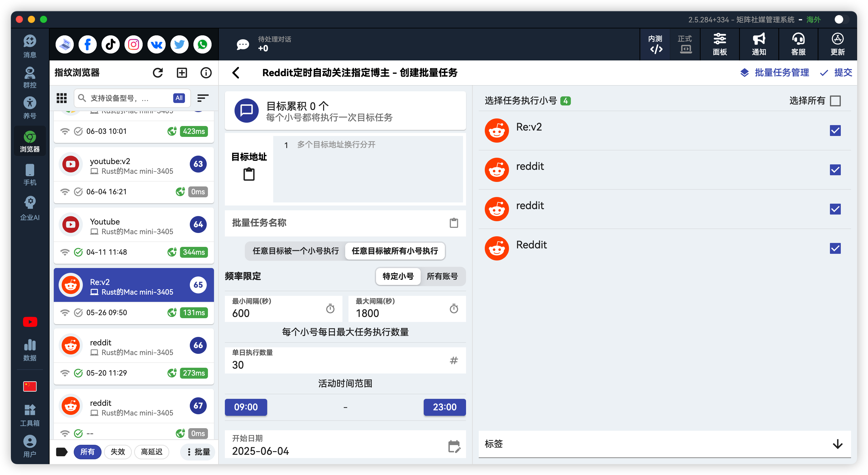Expand the 标签 dropdown arrow
868x475 pixels.
coord(838,444)
